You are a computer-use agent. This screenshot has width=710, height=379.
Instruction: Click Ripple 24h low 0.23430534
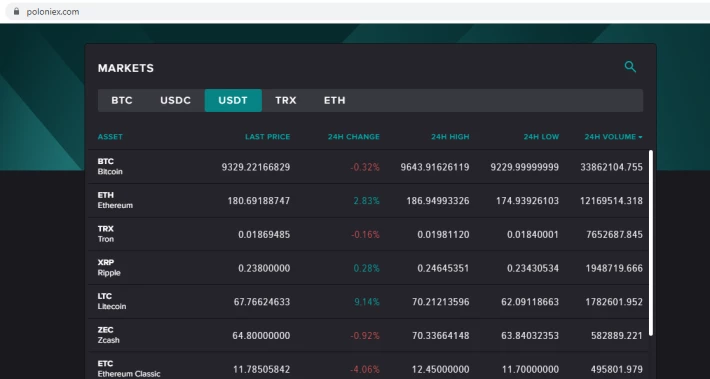533,268
